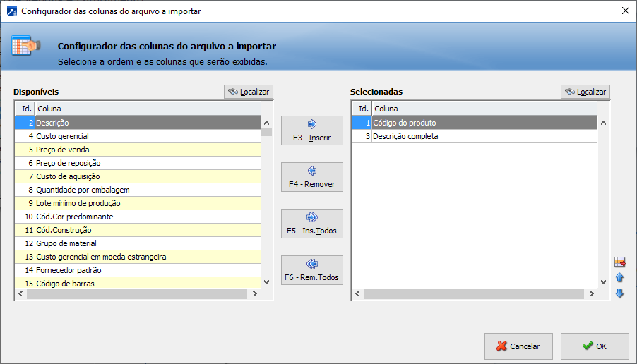Click the Selecionadas list scroll-down arrow
This screenshot has height=364, width=637.
tap(603, 282)
